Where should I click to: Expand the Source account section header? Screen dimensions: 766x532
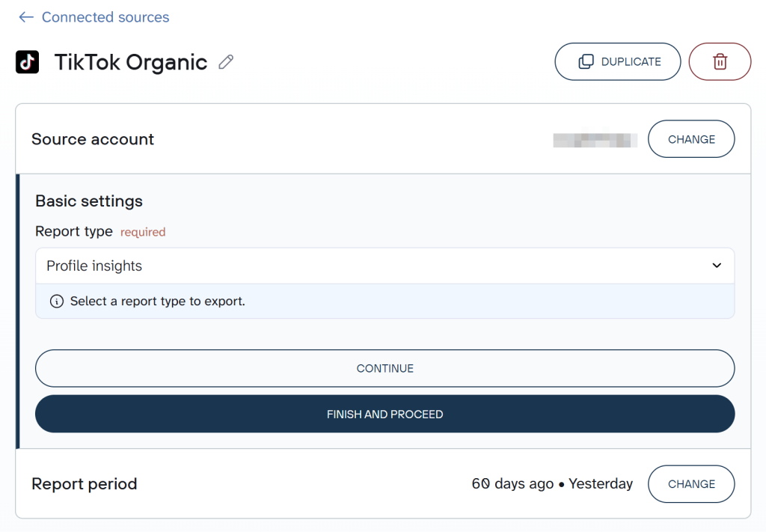point(93,139)
